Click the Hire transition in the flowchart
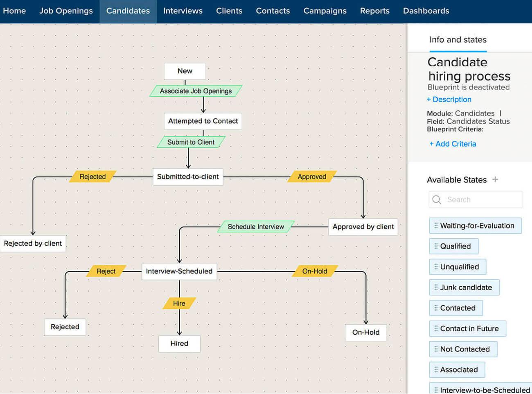Viewport: 532px width, 394px height. coord(179,303)
